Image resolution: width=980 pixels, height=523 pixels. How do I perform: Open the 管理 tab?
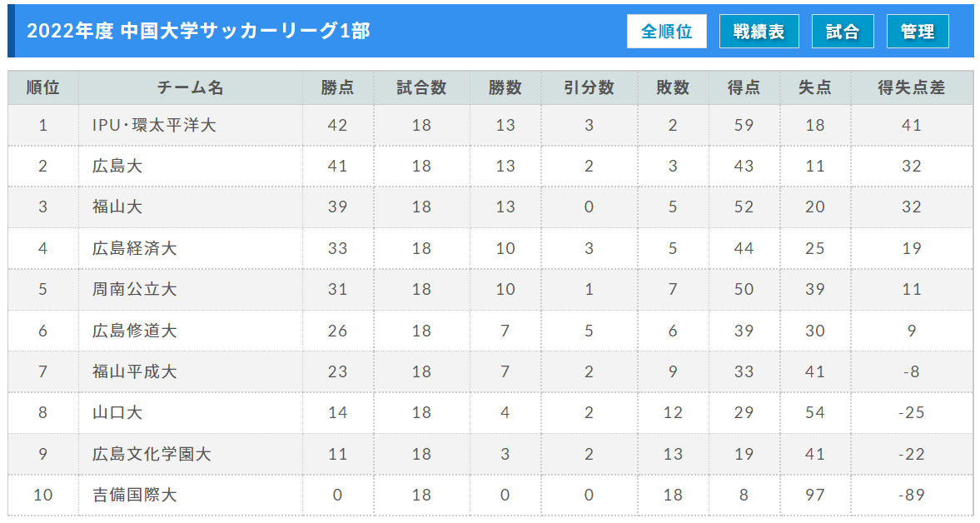tap(918, 32)
